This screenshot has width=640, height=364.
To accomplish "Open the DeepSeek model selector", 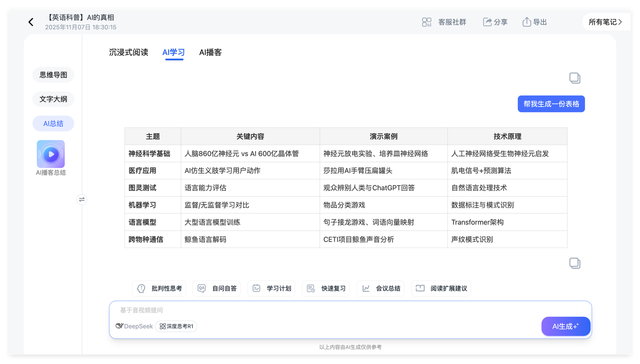I will (x=134, y=326).
